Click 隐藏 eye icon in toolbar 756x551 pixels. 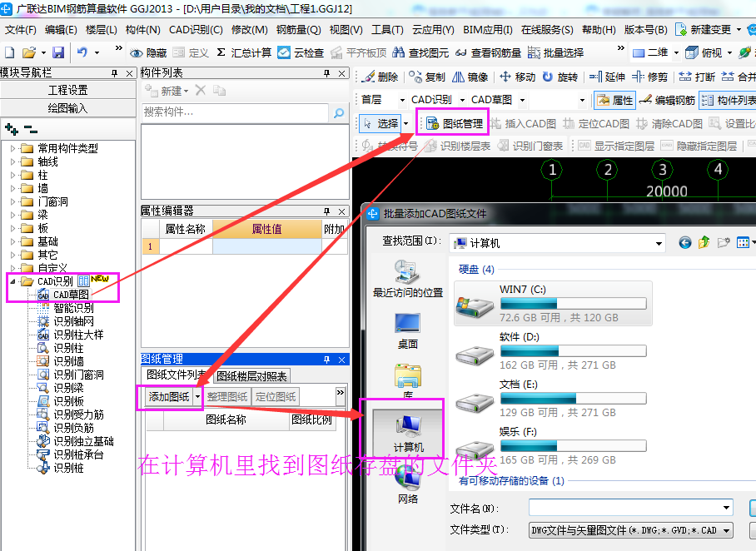pos(148,52)
